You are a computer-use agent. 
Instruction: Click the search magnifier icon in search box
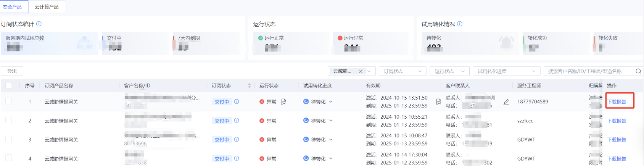pos(638,71)
